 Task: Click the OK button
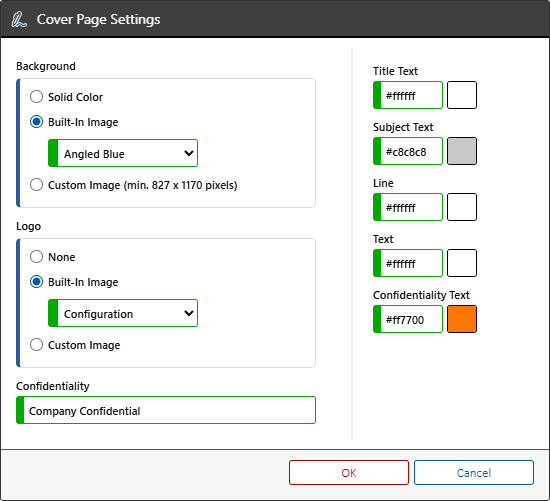(x=349, y=473)
